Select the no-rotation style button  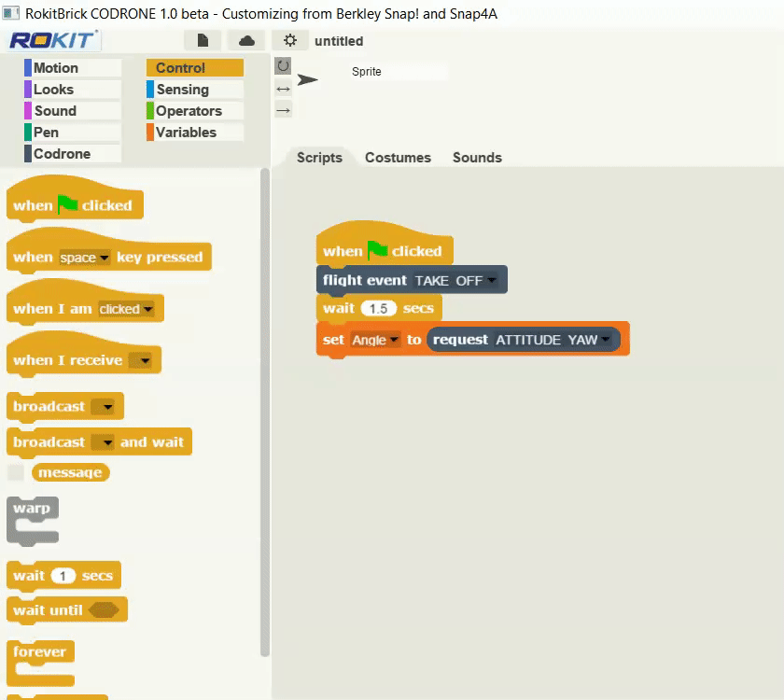(x=283, y=110)
